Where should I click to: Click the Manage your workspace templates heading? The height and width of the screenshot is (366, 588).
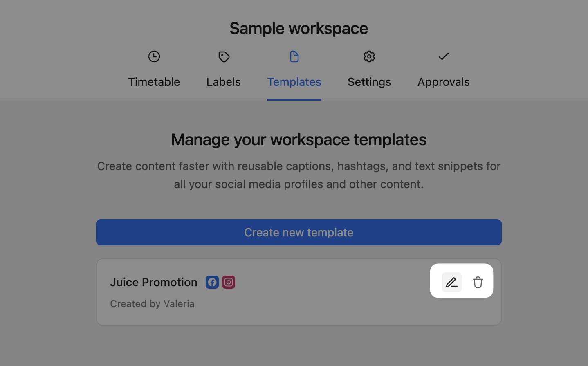coord(298,139)
